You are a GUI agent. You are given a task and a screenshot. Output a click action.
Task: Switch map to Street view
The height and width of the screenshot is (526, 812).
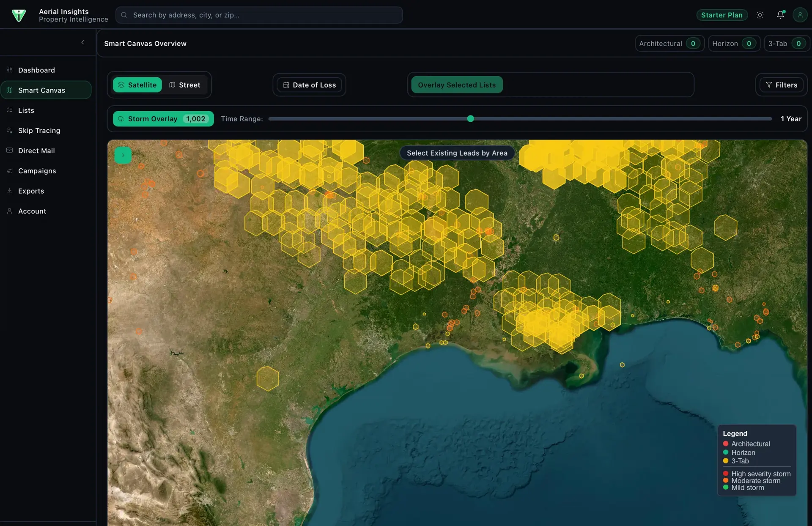[x=184, y=85]
